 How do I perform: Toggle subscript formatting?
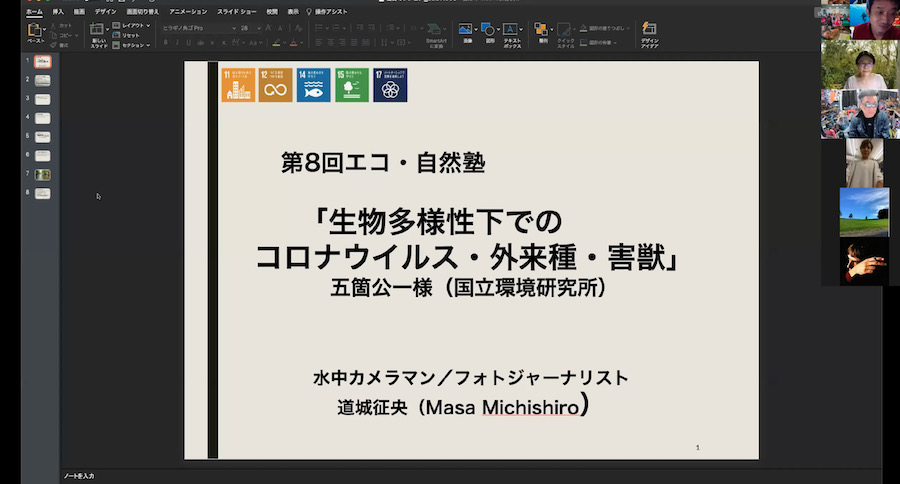(x=224, y=42)
